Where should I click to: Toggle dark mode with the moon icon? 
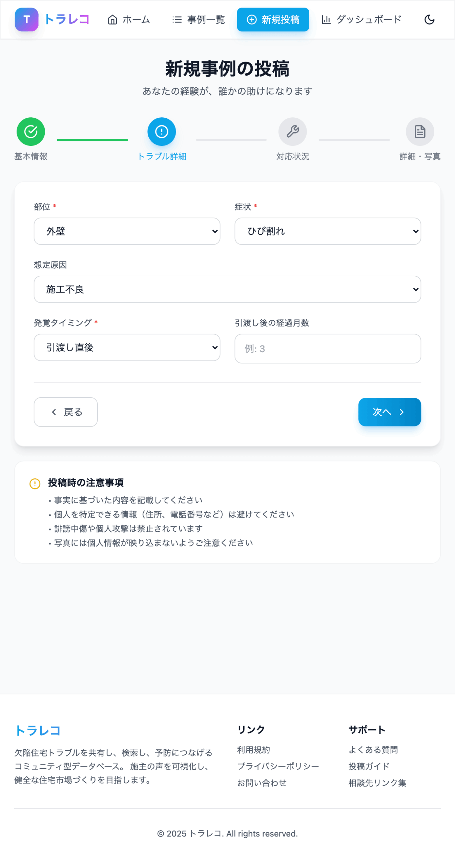[x=429, y=20]
